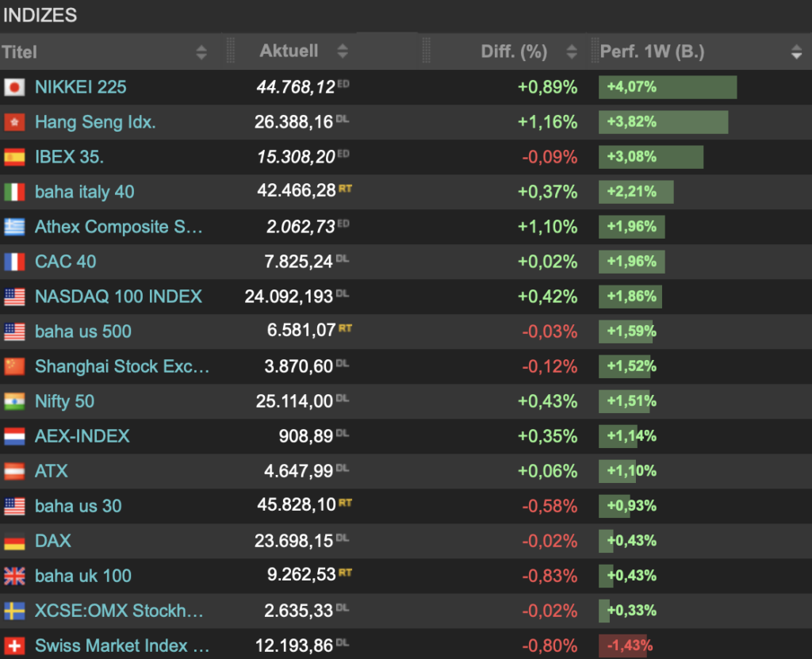
Task: Grab the column handle left of Diff. (%)
Action: tap(426, 51)
